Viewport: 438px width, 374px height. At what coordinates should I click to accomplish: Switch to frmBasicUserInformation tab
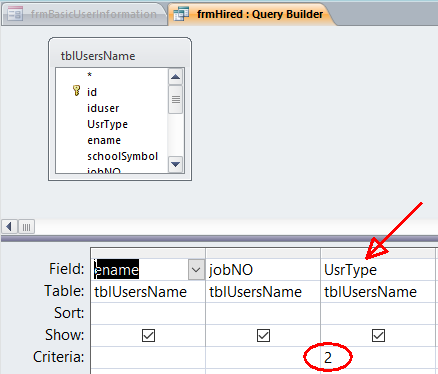click(x=85, y=14)
